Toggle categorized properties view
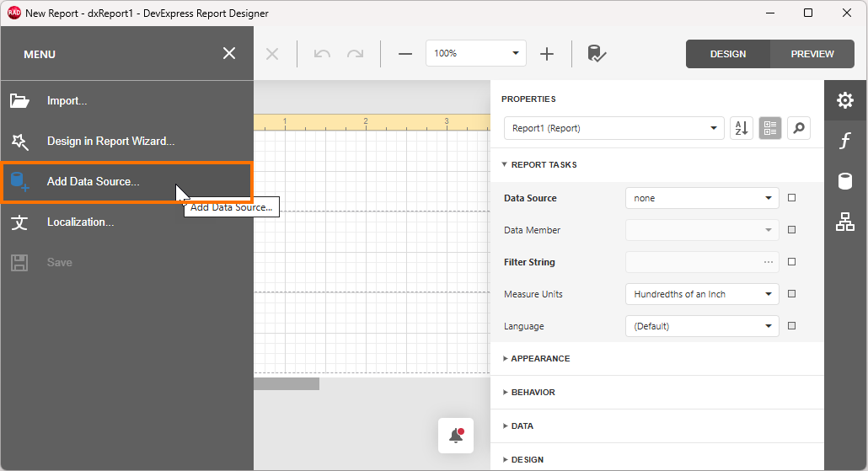The width and height of the screenshot is (868, 471). pyautogui.click(x=770, y=128)
